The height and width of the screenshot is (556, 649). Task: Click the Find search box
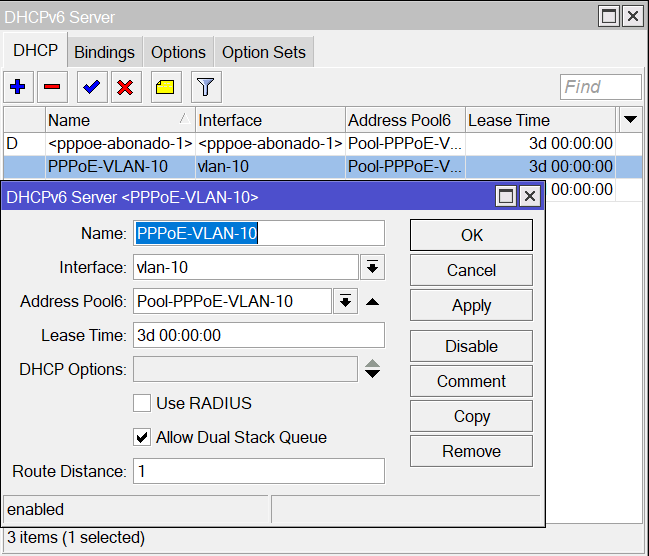(x=600, y=87)
